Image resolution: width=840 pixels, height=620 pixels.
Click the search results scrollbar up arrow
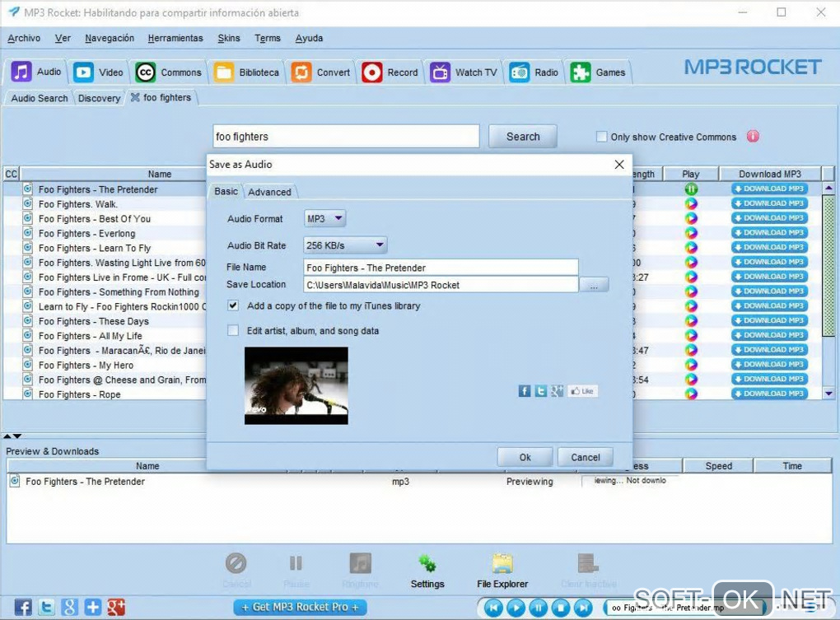tap(828, 189)
